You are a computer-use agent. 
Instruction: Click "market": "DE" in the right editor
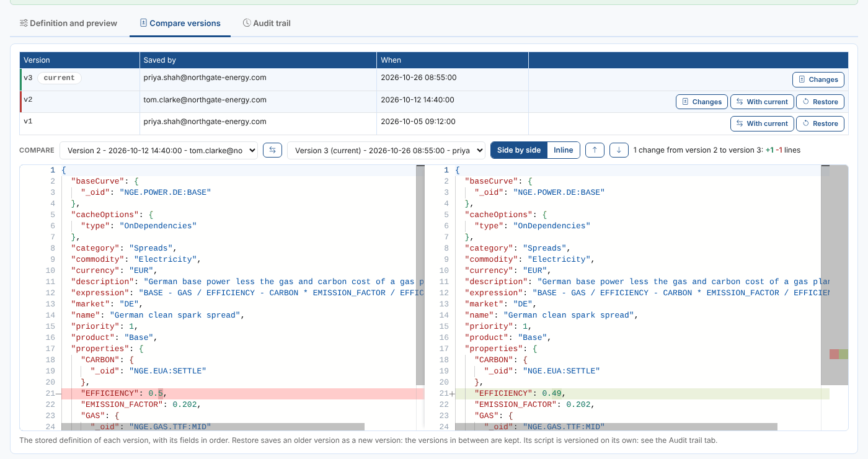[x=501, y=304]
